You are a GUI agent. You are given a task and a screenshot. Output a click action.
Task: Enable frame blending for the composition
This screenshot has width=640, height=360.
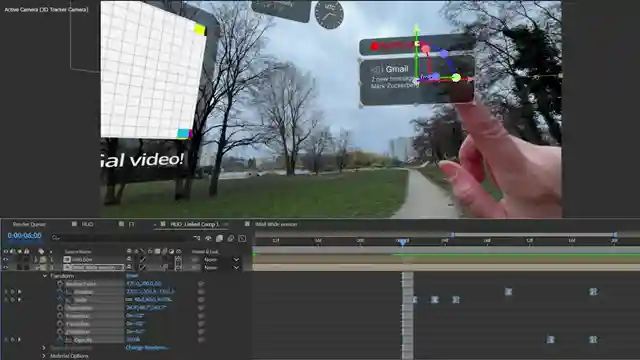click(x=220, y=238)
